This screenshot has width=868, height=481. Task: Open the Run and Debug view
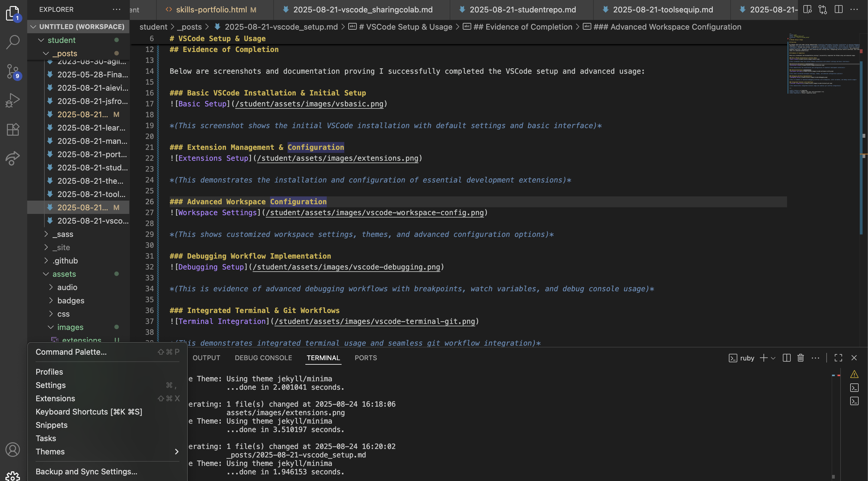[13, 100]
